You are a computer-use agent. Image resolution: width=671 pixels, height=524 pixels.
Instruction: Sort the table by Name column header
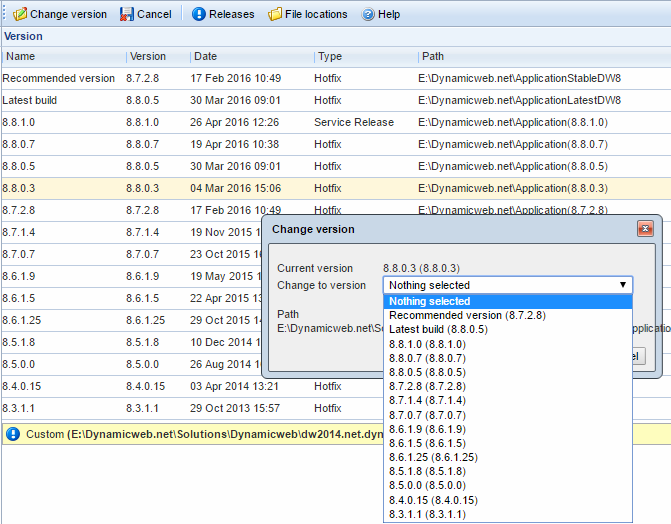point(21,57)
